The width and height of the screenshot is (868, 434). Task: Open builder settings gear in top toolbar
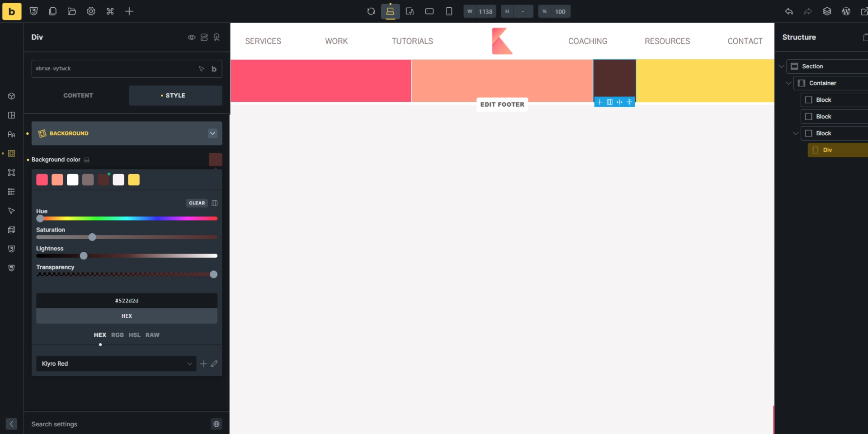click(x=91, y=11)
